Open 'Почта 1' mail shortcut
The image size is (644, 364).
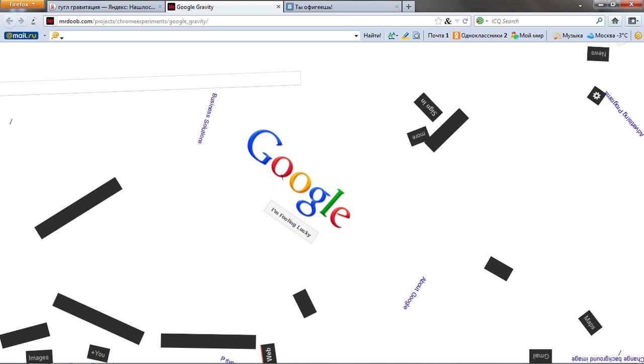(x=438, y=36)
